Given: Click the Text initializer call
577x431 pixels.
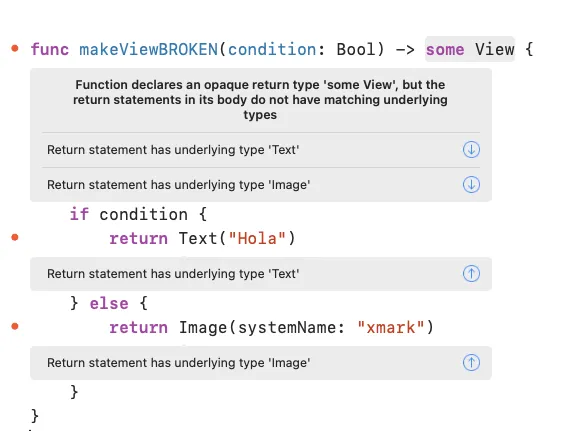Looking at the screenshot, I should tap(198, 239).
